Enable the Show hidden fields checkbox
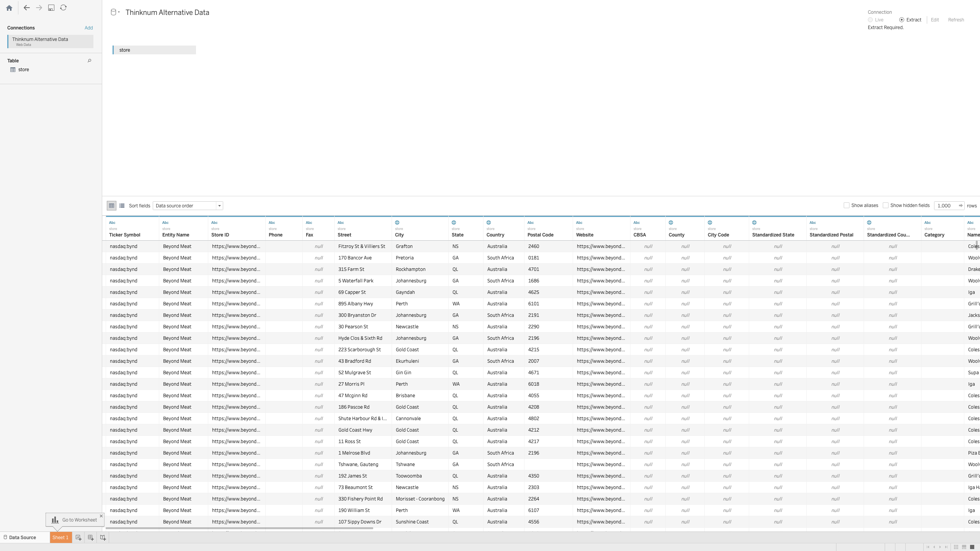Screen dimensions: 980x551 (x=885, y=205)
